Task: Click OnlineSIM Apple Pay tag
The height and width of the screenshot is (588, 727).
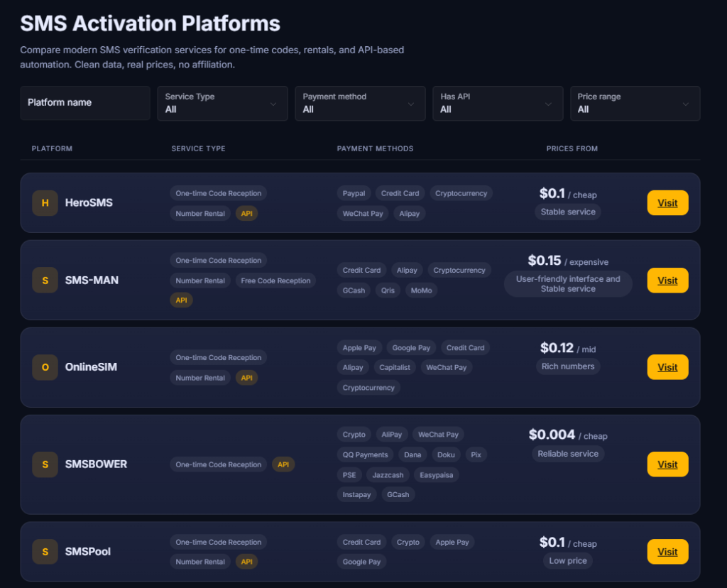Action: tap(359, 348)
